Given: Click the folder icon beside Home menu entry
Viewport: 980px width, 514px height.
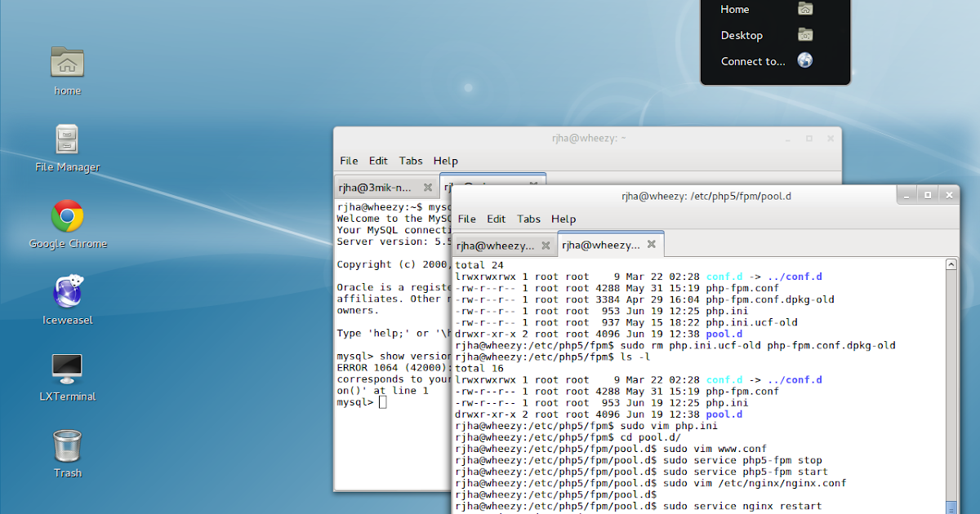Looking at the screenshot, I should pyautogui.click(x=804, y=9).
